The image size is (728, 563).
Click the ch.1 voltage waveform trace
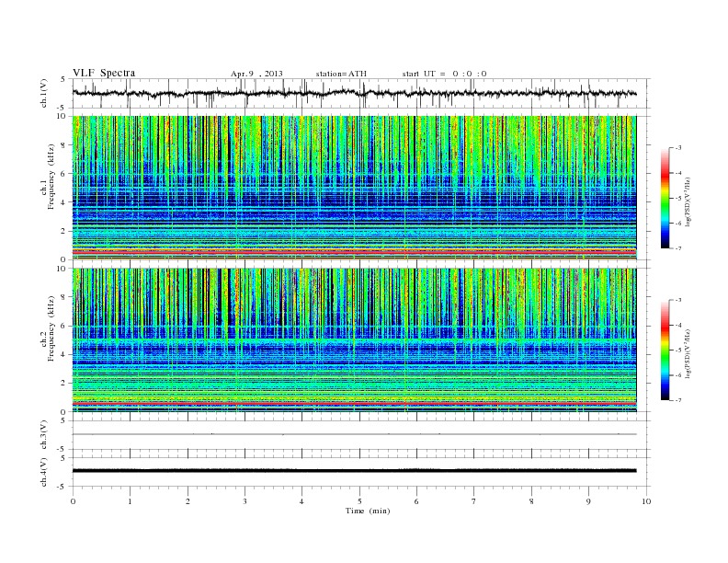pyautogui.click(x=354, y=93)
